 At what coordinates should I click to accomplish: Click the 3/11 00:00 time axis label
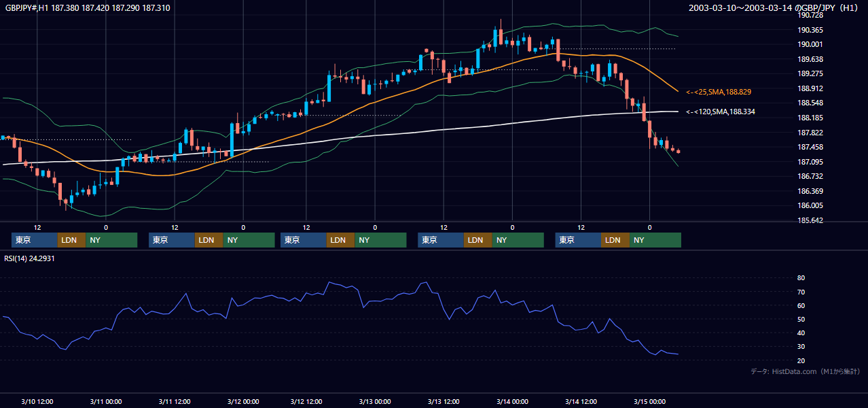pyautogui.click(x=105, y=401)
